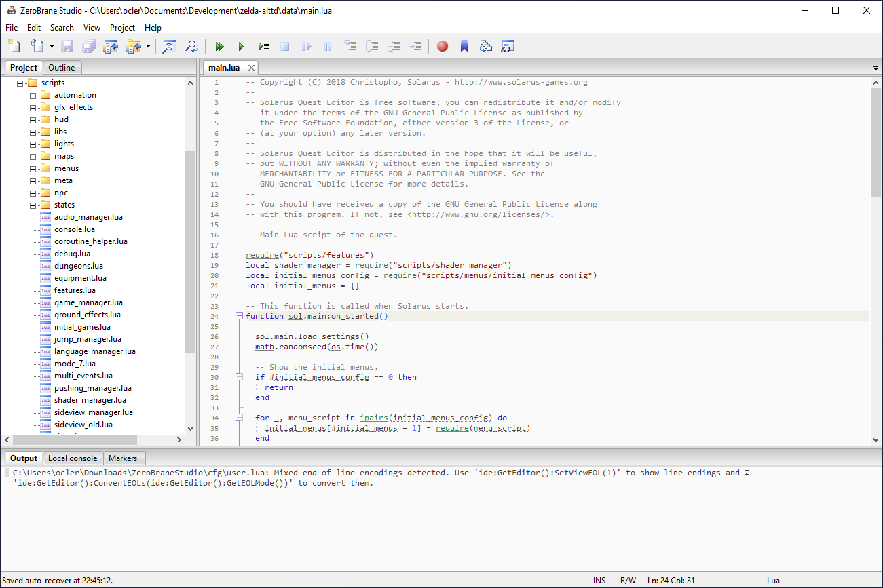Viewport: 883px width, 588px height.
Task: Select game_manager.lua in project tree
Action: tap(88, 302)
